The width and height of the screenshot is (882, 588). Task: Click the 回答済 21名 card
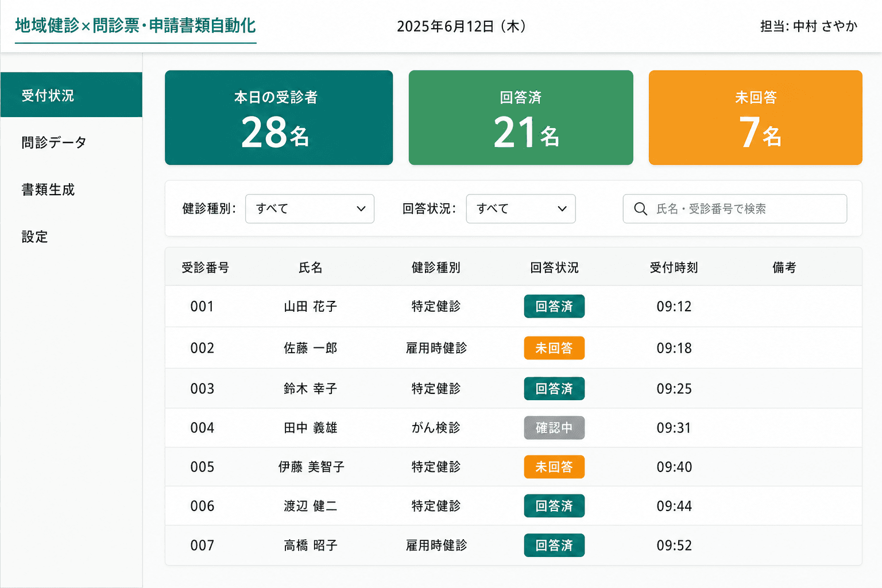521,118
